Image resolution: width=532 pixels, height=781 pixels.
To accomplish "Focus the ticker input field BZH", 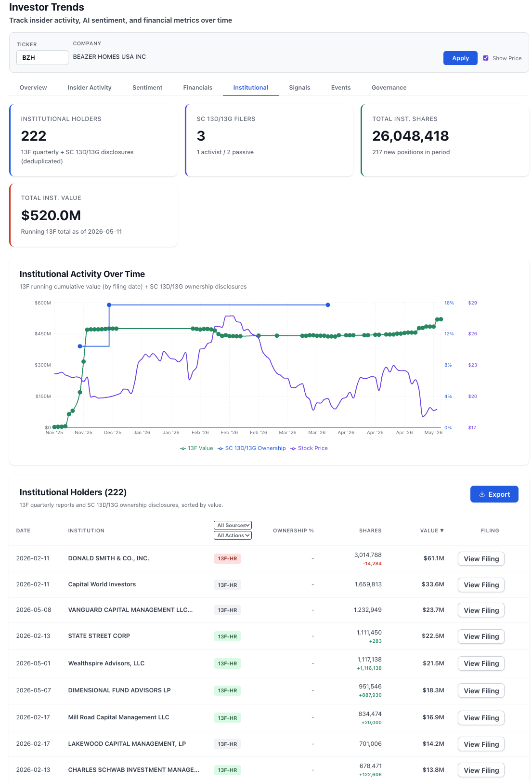I will pyautogui.click(x=42, y=57).
